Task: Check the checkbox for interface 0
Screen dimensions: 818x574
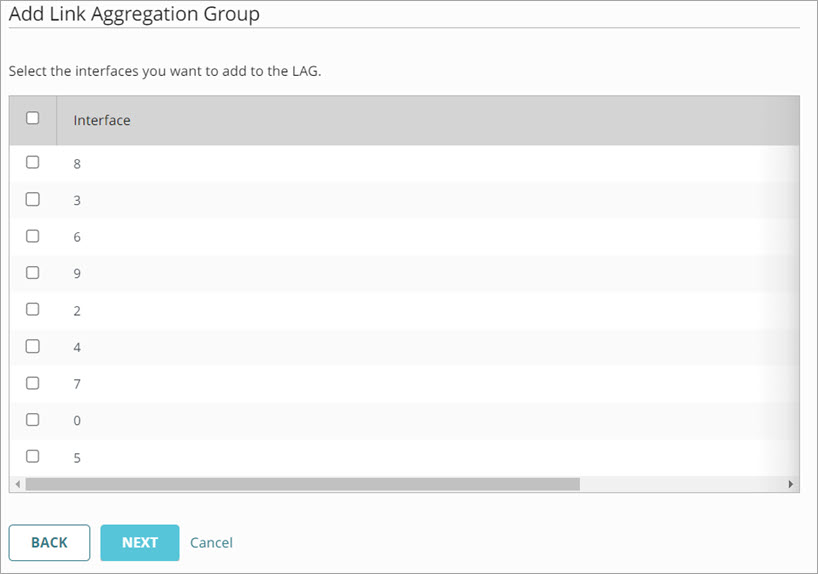Action: click(32, 420)
